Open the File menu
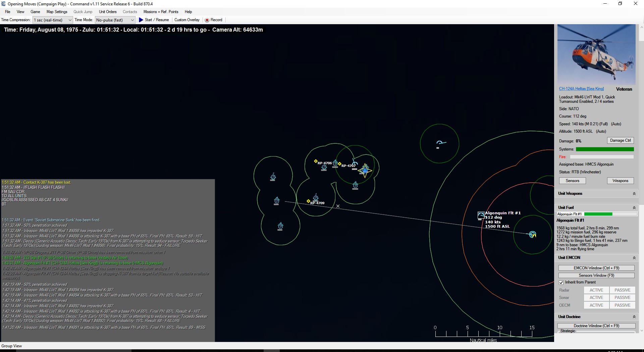Screen dimensions: 644x352 click(7, 12)
